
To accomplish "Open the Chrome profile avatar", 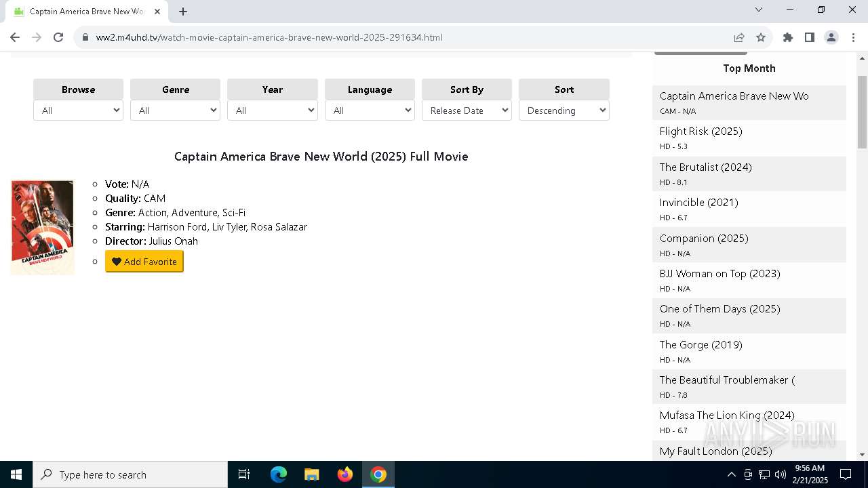I will [831, 37].
